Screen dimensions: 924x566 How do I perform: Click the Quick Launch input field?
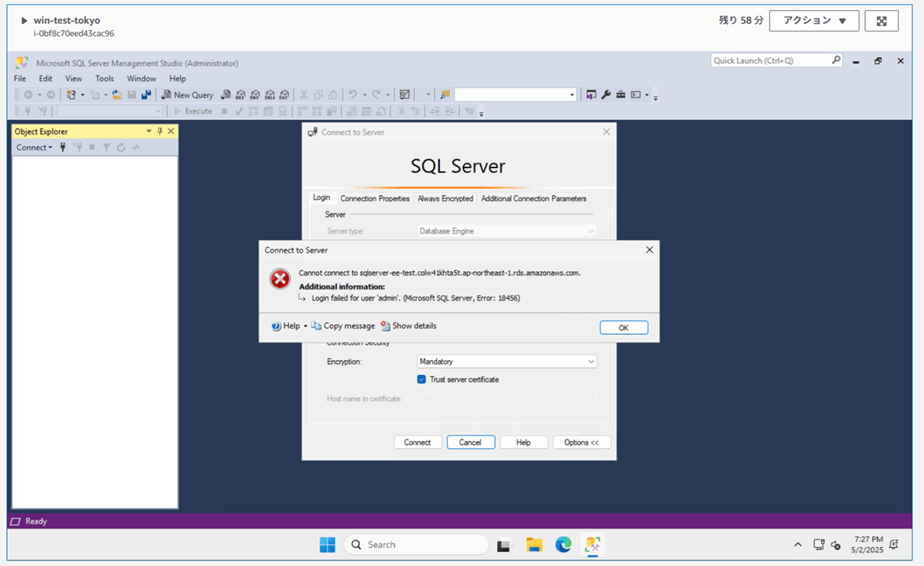click(770, 60)
